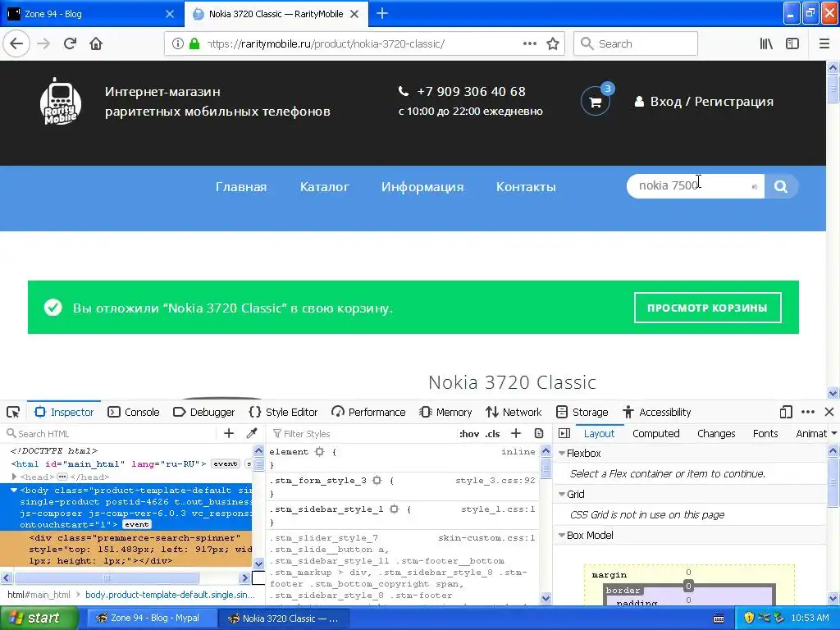Collapse the Grid section

[x=562, y=494]
